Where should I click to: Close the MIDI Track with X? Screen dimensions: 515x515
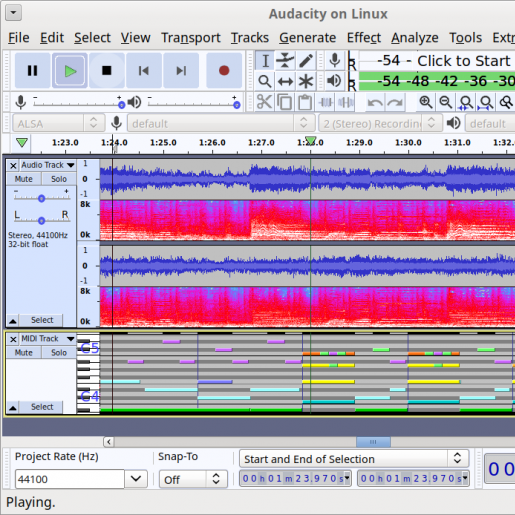tap(13, 339)
